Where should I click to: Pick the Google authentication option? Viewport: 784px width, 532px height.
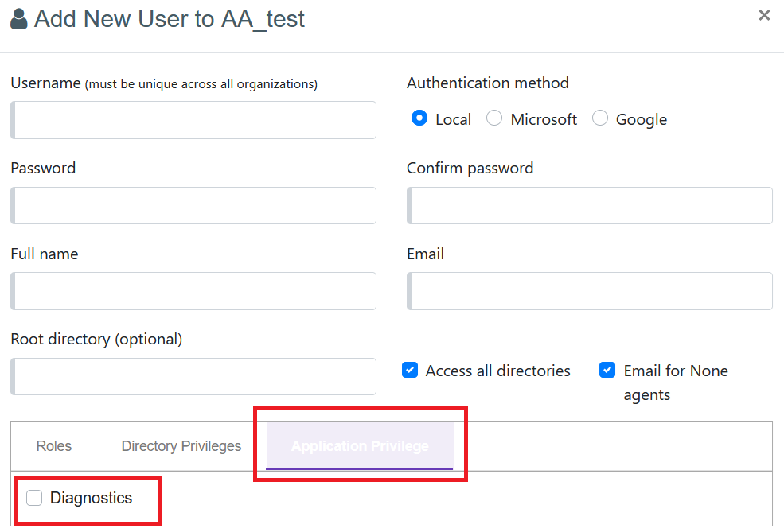(x=600, y=118)
